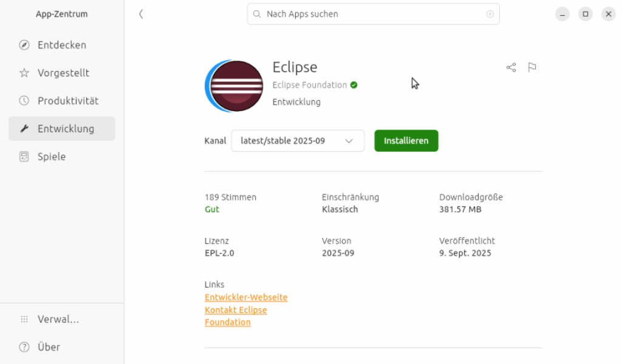
Task: Open the Entwickler-Webseite link
Action: point(246,297)
